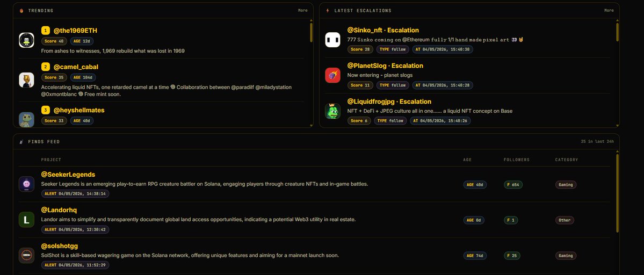
Task: Open the @heyshellmates profile link
Action: tap(79, 110)
